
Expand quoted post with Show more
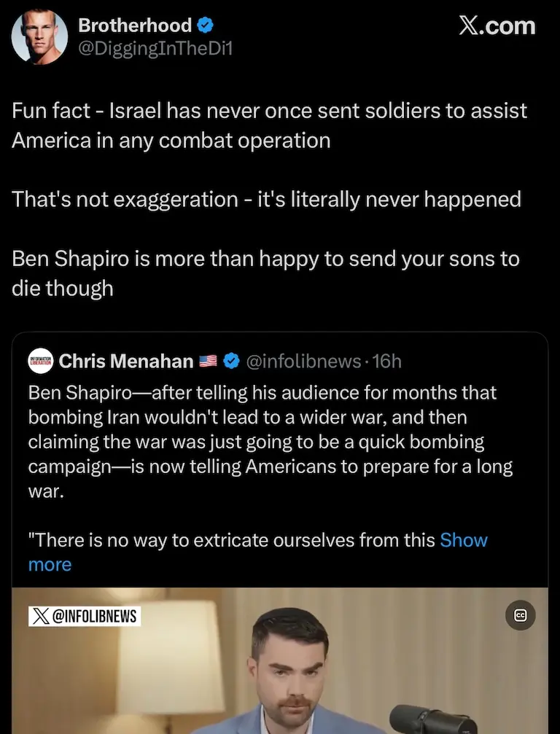464,540
